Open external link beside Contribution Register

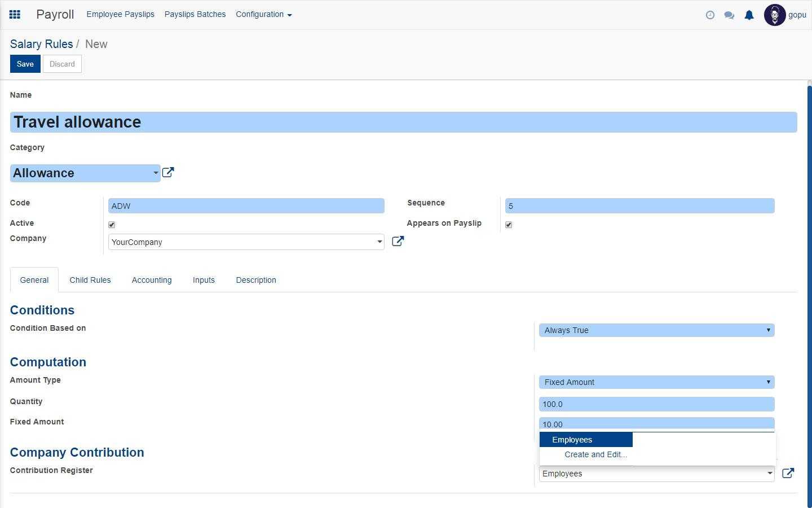788,473
